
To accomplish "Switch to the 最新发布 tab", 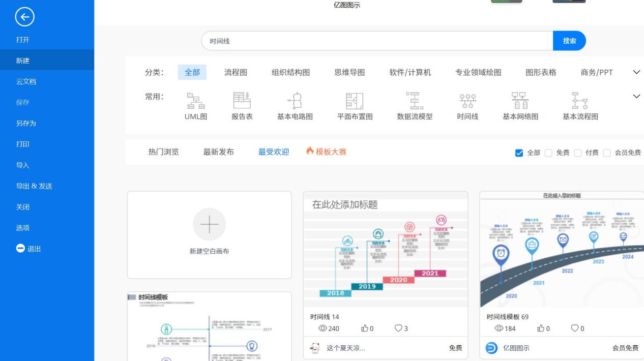I will [218, 152].
